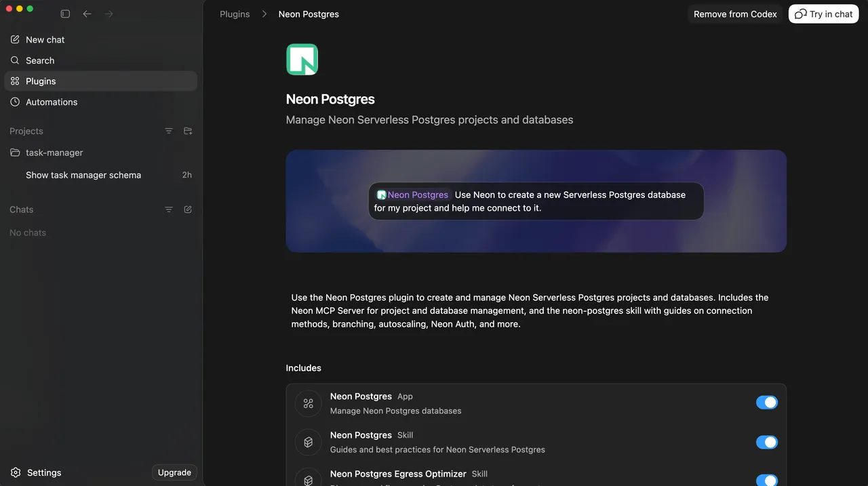Click the Includes section heading

pos(304,368)
